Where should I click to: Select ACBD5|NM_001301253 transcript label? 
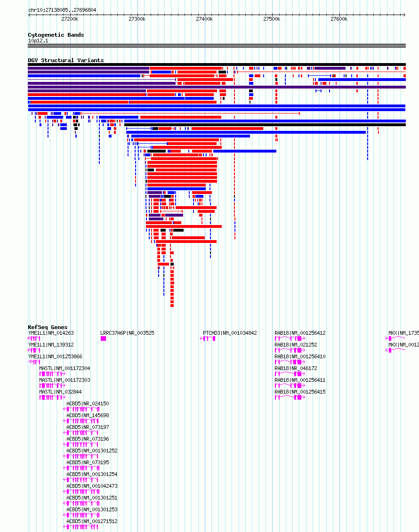tap(92, 509)
